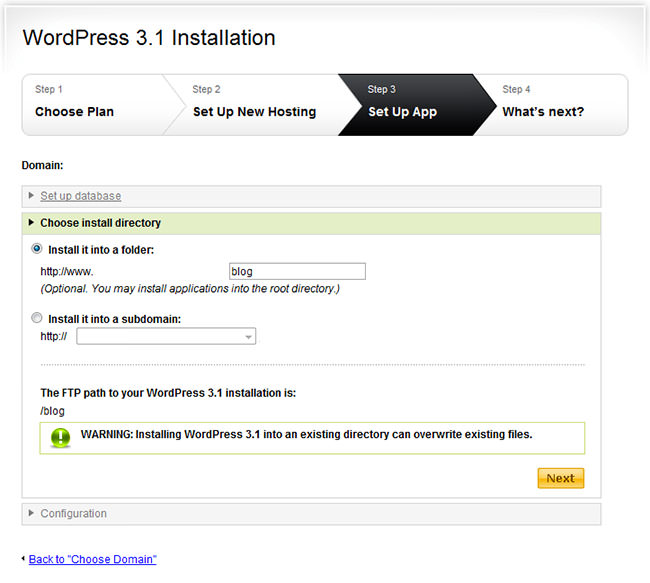Click the yellow Next button
The height and width of the screenshot is (583, 650).
(x=560, y=478)
